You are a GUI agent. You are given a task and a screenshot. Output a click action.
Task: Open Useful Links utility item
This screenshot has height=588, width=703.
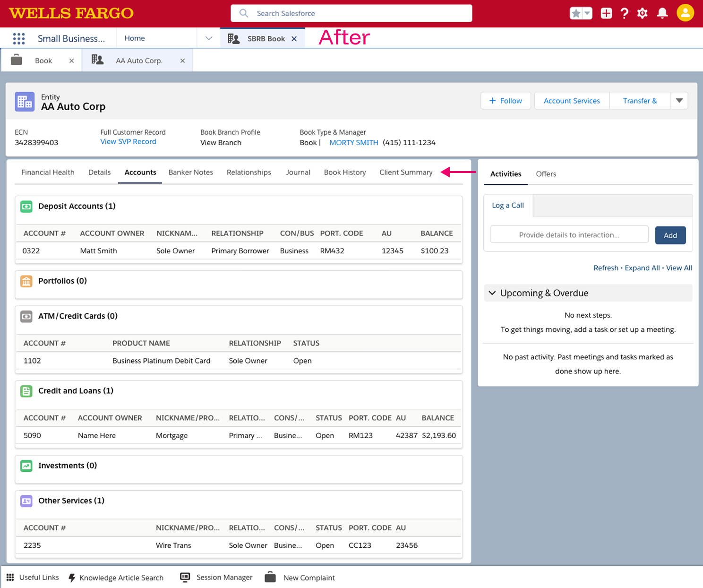[33, 577]
